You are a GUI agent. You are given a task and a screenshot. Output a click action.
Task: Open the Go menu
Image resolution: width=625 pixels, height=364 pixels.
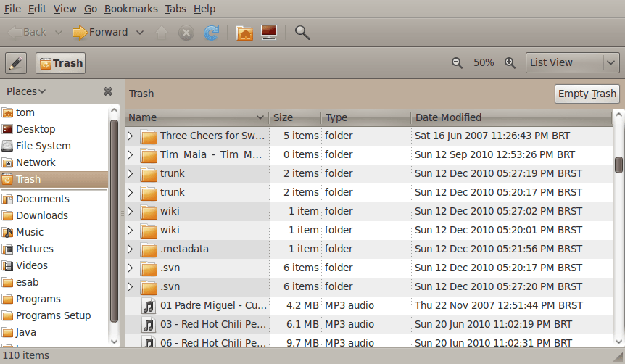tap(91, 9)
